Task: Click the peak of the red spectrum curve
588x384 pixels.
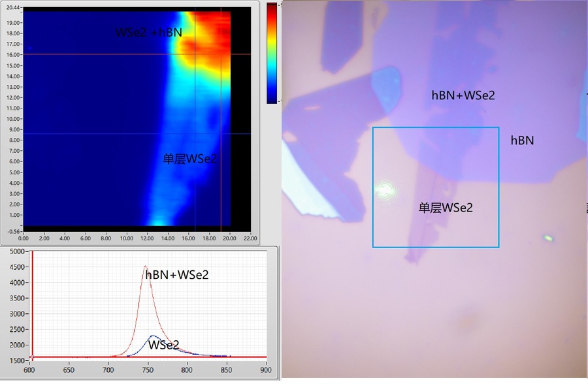Action: 145,266
